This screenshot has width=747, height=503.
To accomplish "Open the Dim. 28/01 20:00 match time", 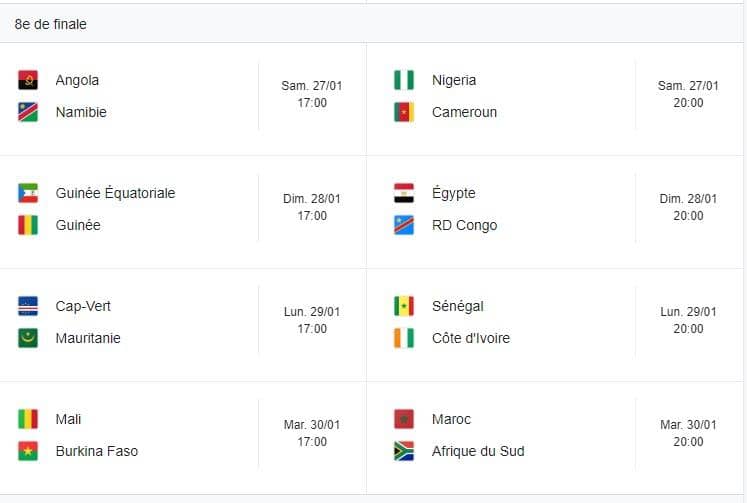I will (x=688, y=207).
